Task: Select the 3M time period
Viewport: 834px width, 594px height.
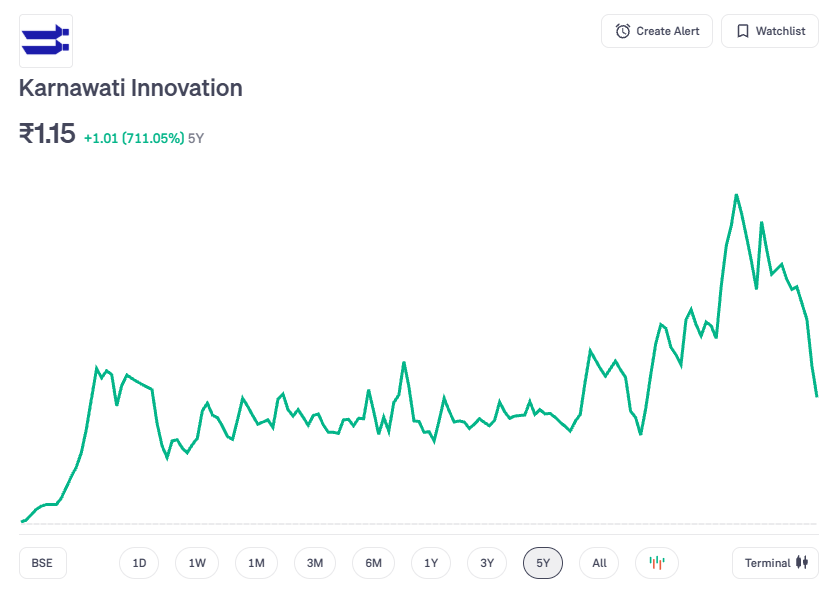Action: tap(315, 563)
